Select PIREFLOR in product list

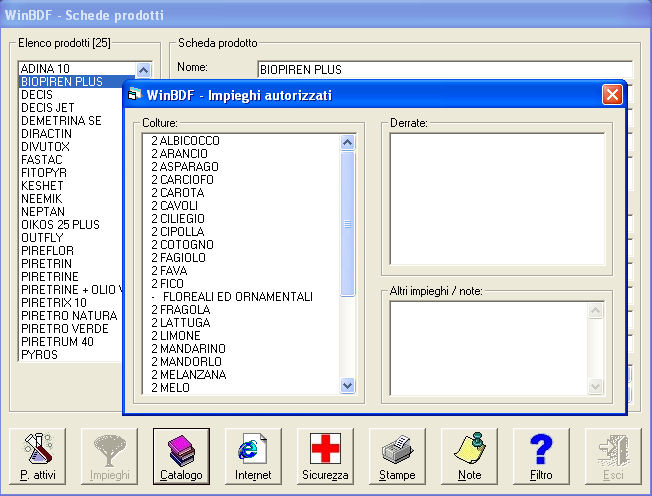tap(71, 250)
